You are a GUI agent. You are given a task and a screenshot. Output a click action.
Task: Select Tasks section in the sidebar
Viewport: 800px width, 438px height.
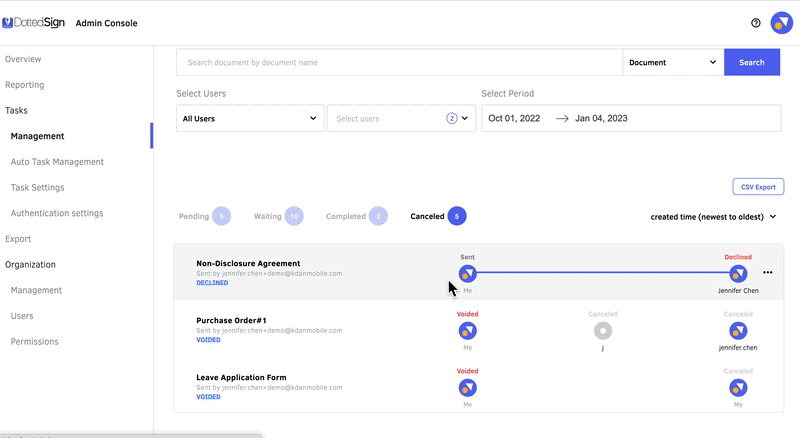click(x=16, y=110)
